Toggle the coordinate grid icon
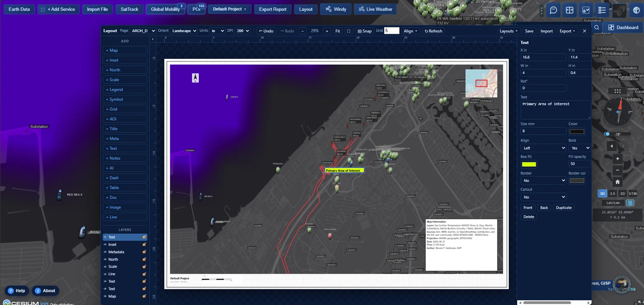Image resolution: width=644 pixels, height=305 pixels. [x=630, y=203]
